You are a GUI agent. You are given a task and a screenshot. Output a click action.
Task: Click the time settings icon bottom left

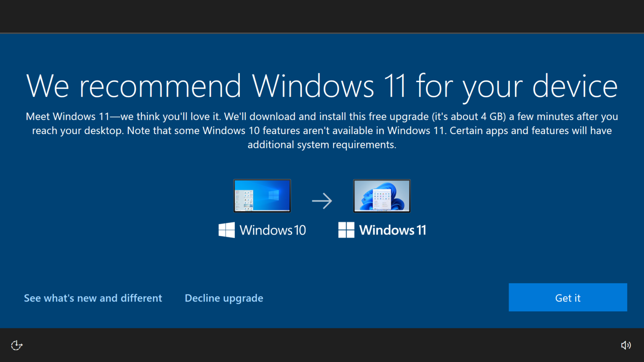16,345
